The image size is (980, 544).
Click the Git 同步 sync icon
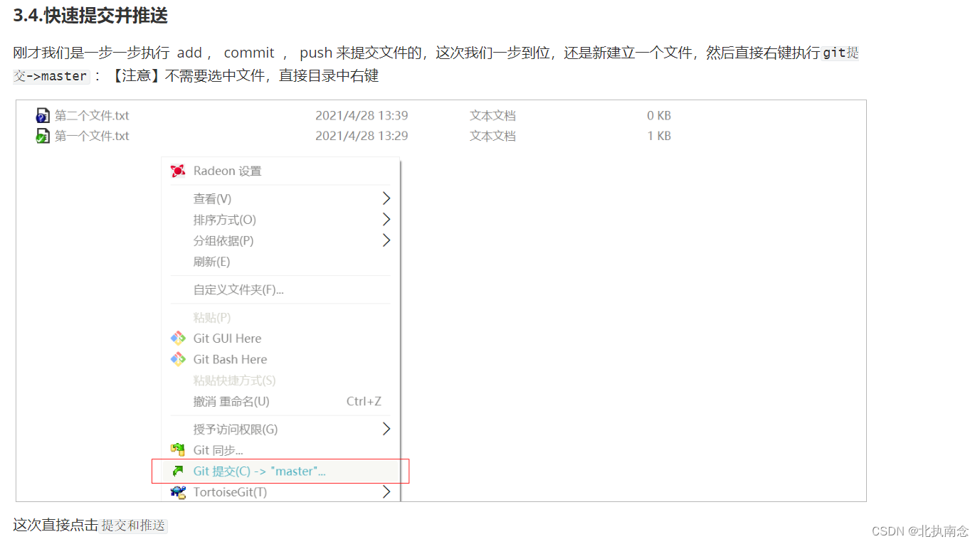178,450
